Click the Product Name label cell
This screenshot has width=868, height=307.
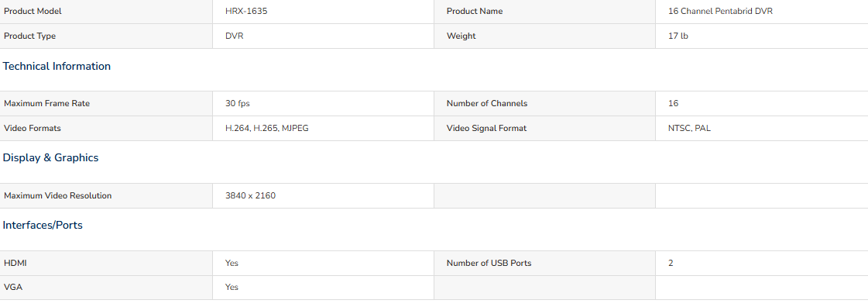[x=544, y=12]
